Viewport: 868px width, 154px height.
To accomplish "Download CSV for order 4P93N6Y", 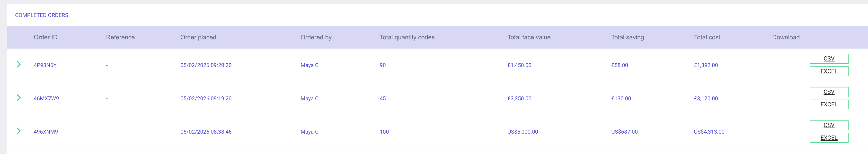I will 829,59.
